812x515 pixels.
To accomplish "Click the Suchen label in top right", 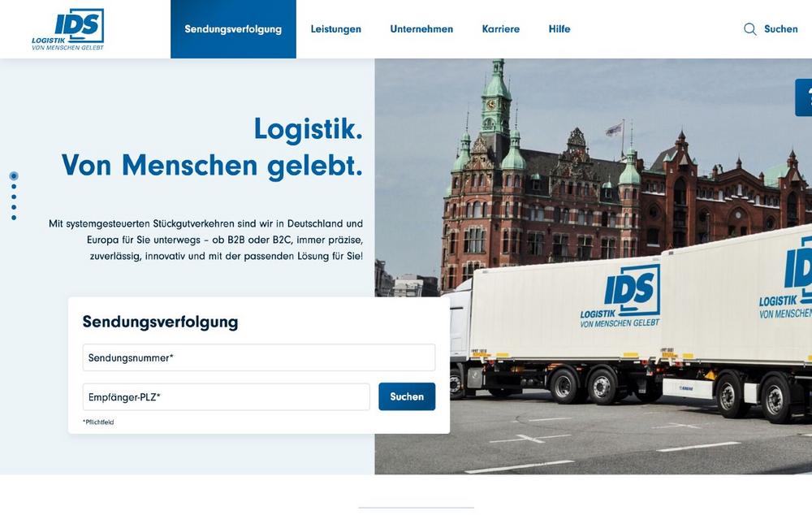I will [781, 29].
